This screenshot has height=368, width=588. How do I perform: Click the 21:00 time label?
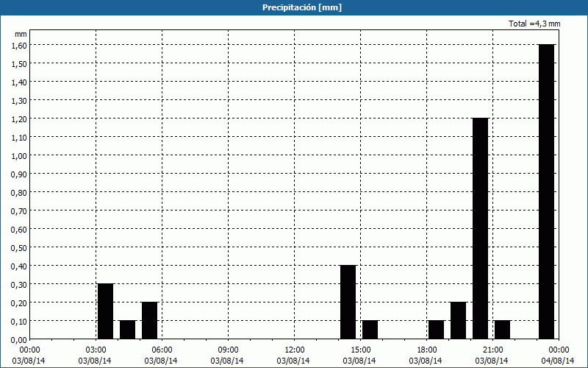click(x=492, y=350)
